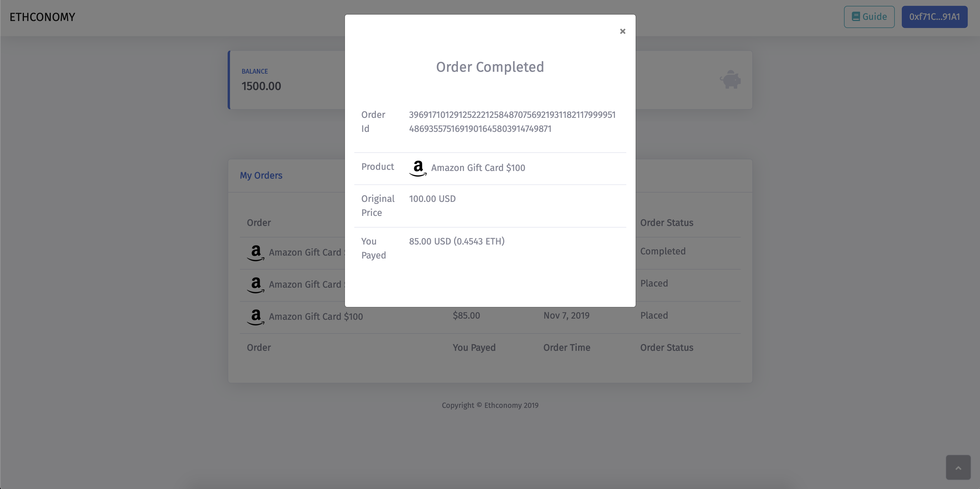Click the Placed status in the $85.00 row
The image size is (980, 489).
coord(654,315)
